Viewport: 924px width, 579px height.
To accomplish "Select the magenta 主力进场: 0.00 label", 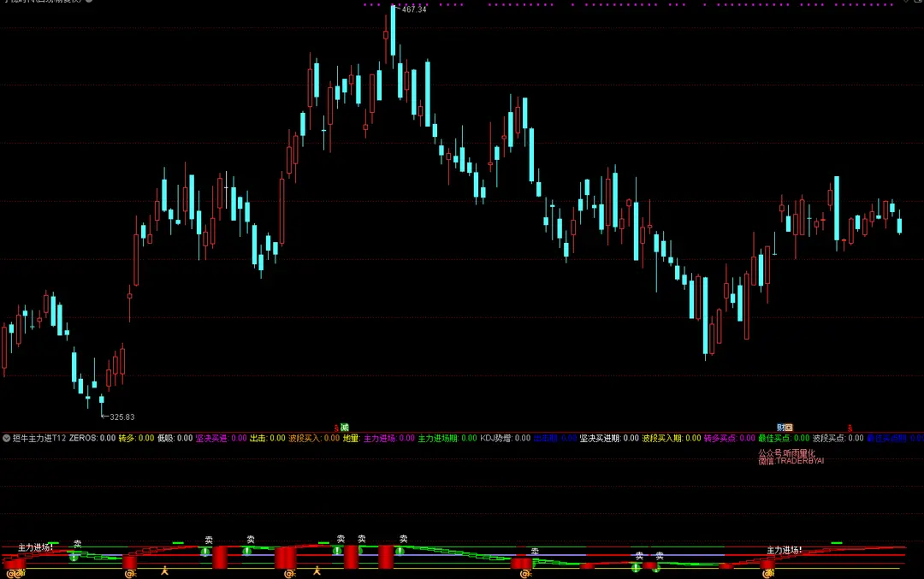I will [389, 438].
